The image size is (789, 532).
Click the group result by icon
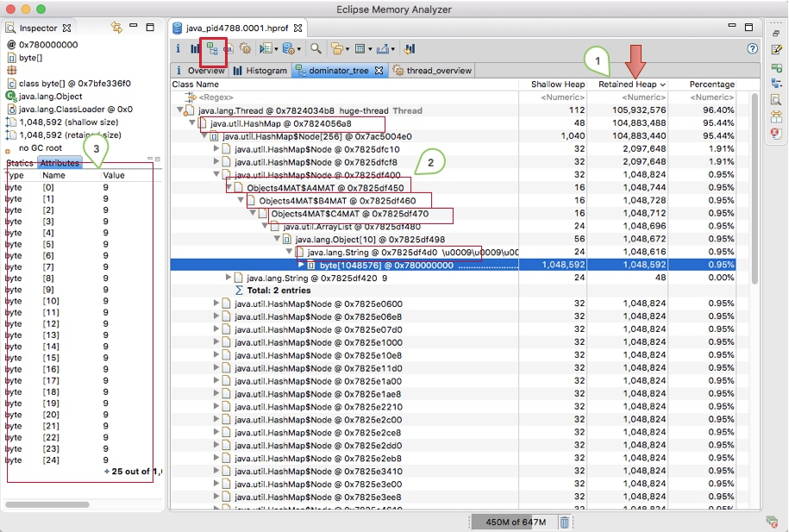[x=337, y=49]
